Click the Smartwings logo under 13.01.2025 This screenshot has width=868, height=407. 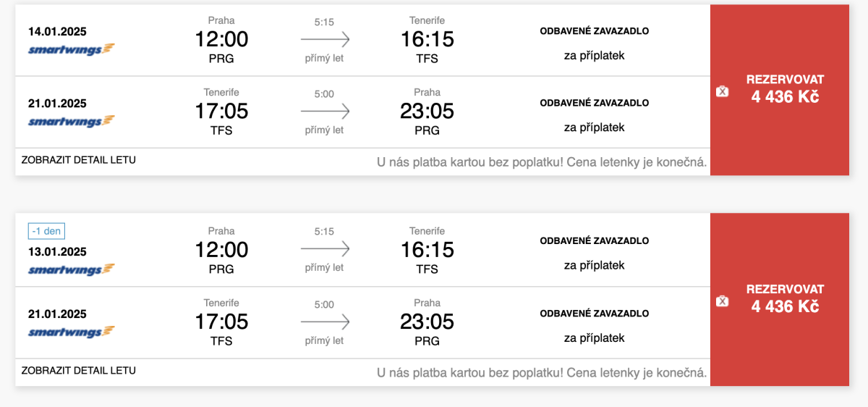pyautogui.click(x=72, y=269)
